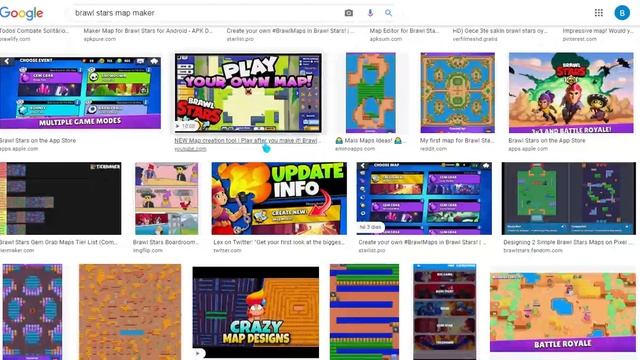The image size is (640, 360).
Task: Open the Play Your Own Map video thumbnail
Action: click(248, 93)
